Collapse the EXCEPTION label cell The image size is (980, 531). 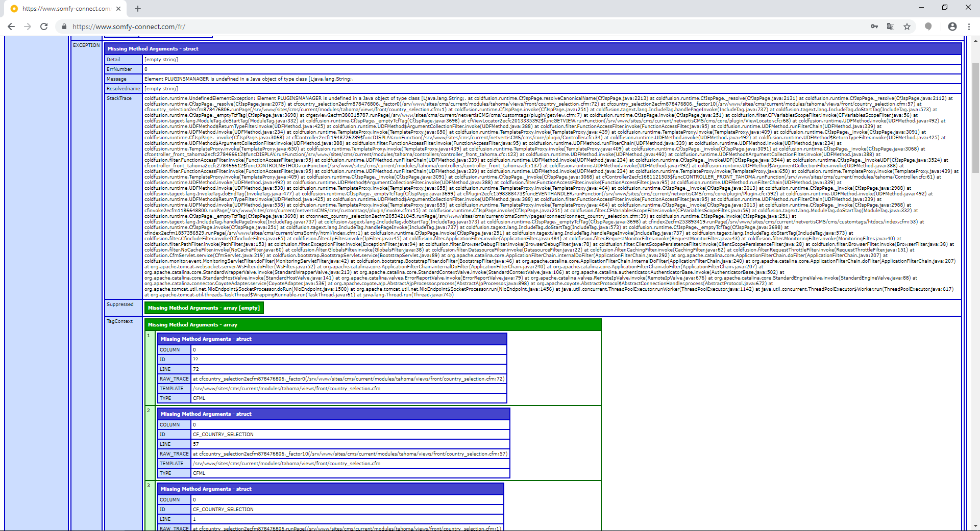coord(86,45)
